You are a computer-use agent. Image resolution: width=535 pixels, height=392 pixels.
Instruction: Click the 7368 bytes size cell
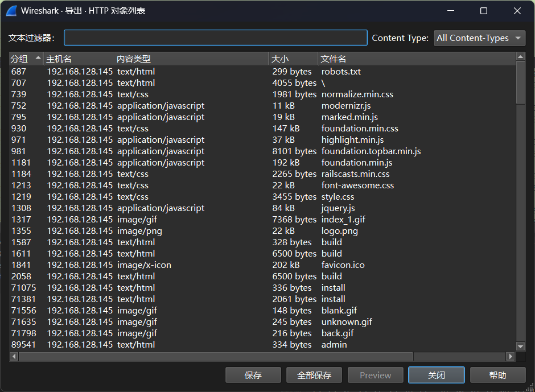click(x=294, y=220)
